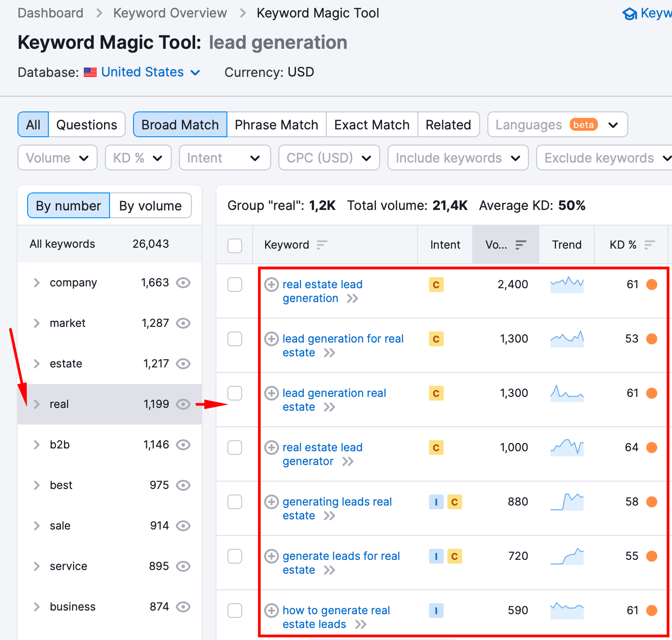This screenshot has height=640, width=672.
Task: Open double-arrow next to 'lead generation for real estate'
Action: point(330,353)
